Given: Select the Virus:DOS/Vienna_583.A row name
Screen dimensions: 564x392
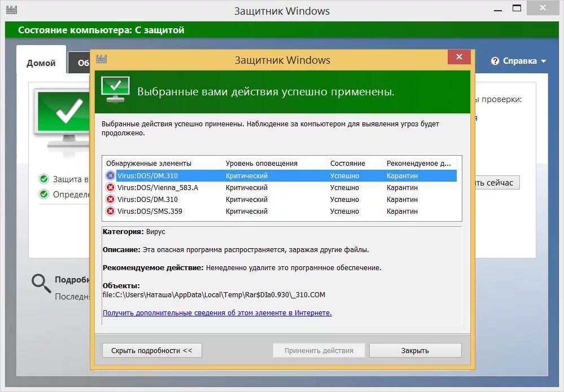Looking at the screenshot, I should tap(158, 188).
